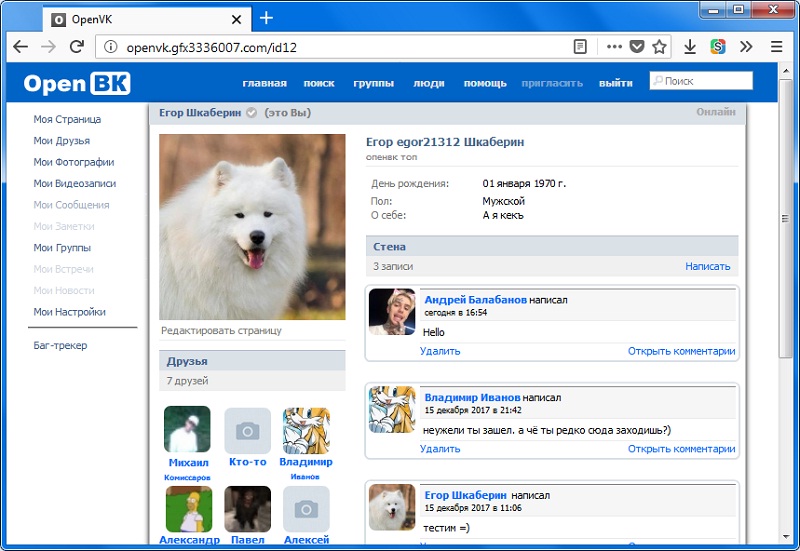Click the green S extension icon

point(718,47)
